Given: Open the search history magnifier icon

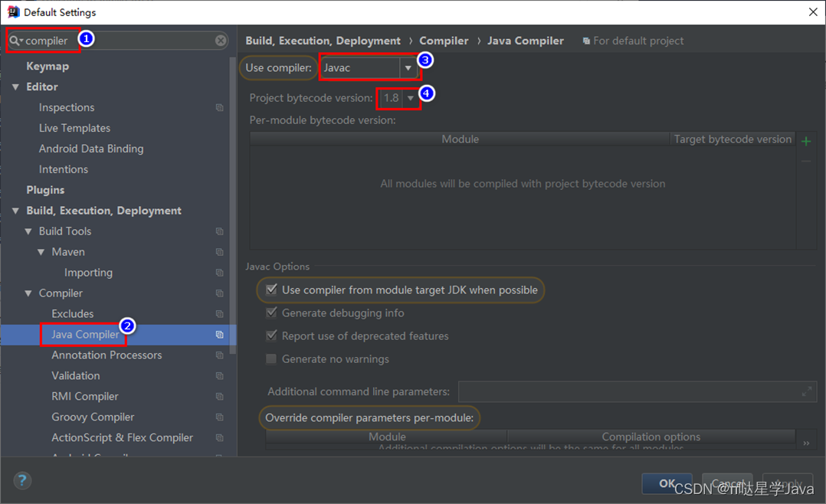Looking at the screenshot, I should point(16,41).
